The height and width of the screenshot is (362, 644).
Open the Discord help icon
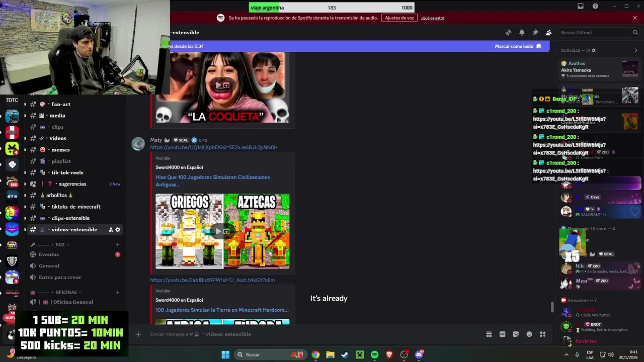pyautogui.click(x=596, y=6)
